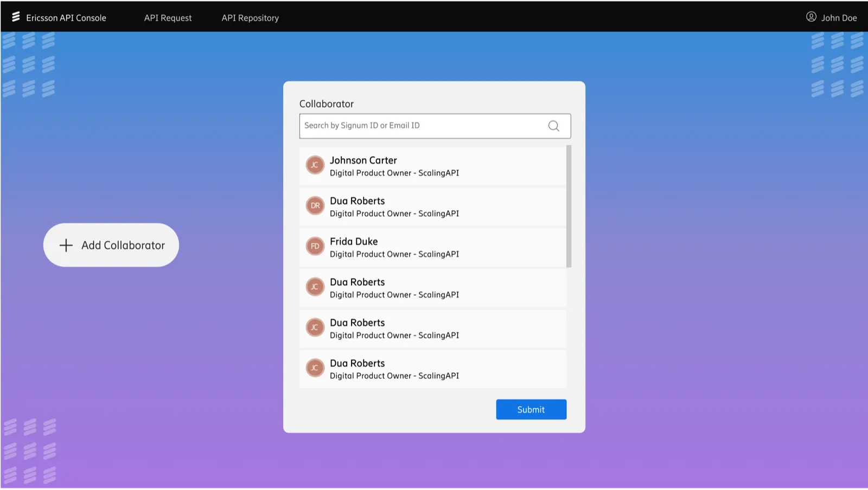868x490 pixels.
Task: Click Frida Duke's FD avatar
Action: (x=315, y=246)
